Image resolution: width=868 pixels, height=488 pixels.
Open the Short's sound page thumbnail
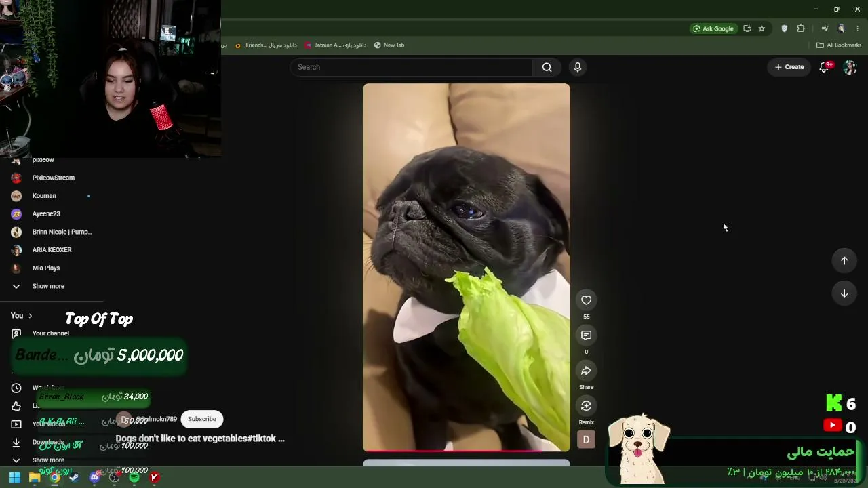(x=586, y=440)
